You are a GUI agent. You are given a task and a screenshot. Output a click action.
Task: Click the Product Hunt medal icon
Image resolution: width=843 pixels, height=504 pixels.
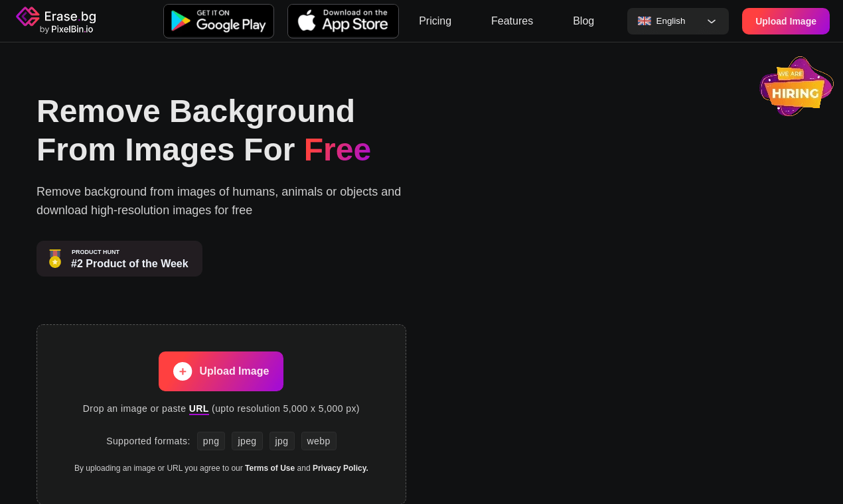coord(55,259)
